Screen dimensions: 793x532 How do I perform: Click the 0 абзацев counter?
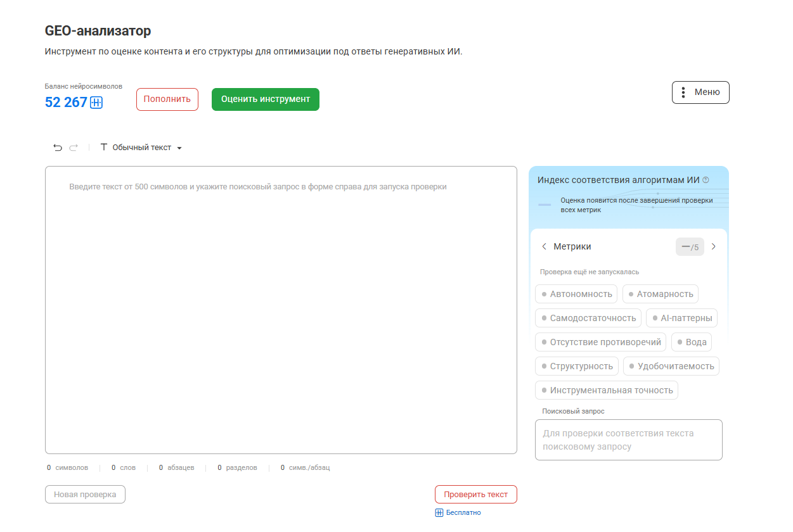[177, 468]
